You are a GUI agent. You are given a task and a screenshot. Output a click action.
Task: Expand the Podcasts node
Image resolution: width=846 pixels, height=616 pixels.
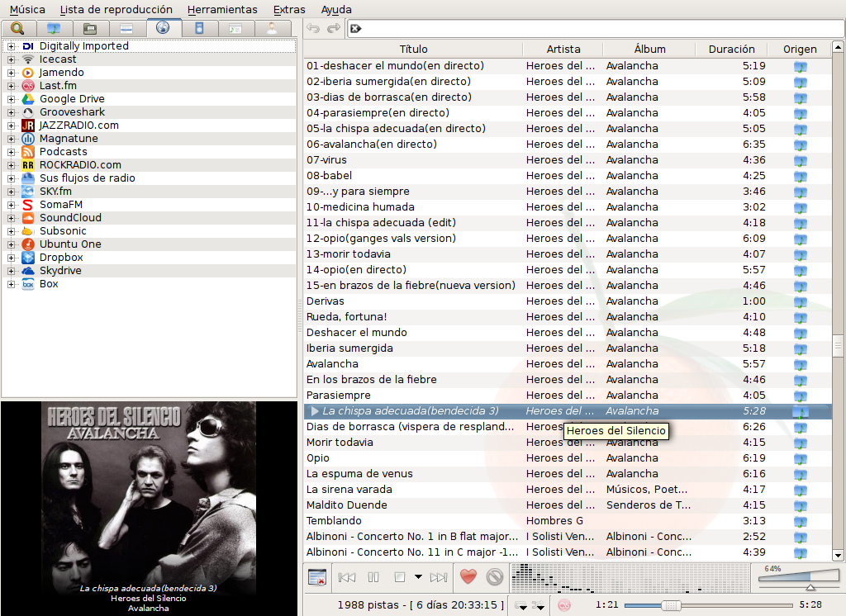point(11,152)
